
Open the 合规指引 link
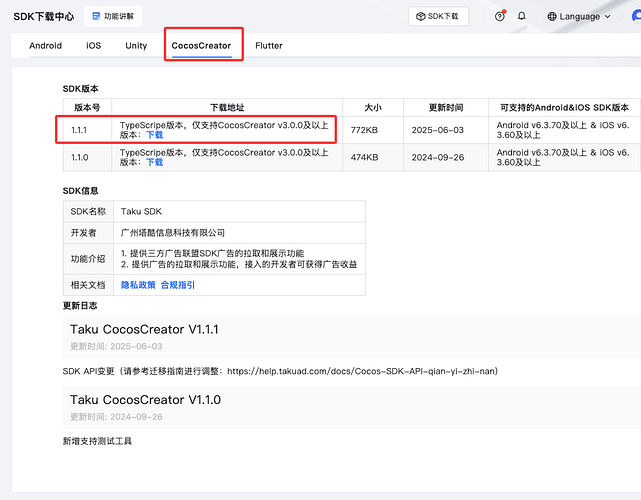178,285
